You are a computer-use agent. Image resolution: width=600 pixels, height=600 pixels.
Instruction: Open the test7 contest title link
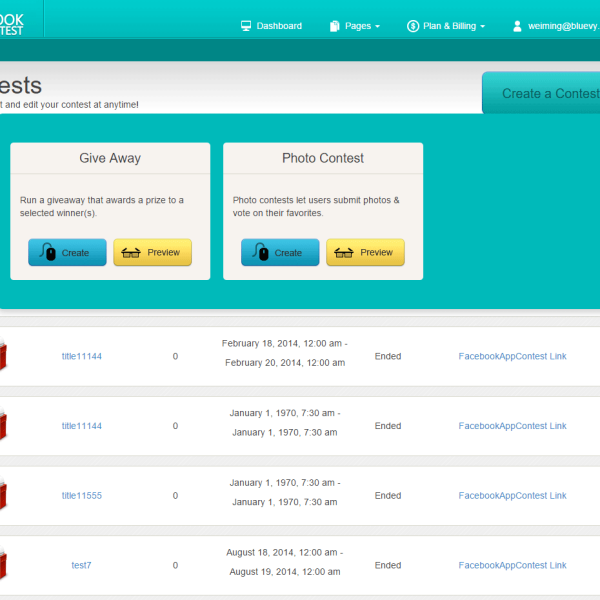(x=82, y=566)
